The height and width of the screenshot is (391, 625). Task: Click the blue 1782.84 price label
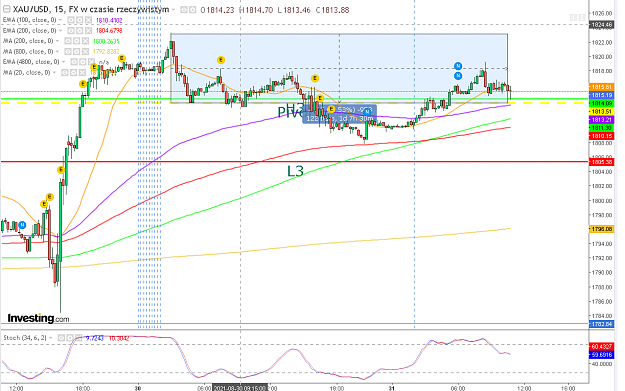click(x=601, y=324)
